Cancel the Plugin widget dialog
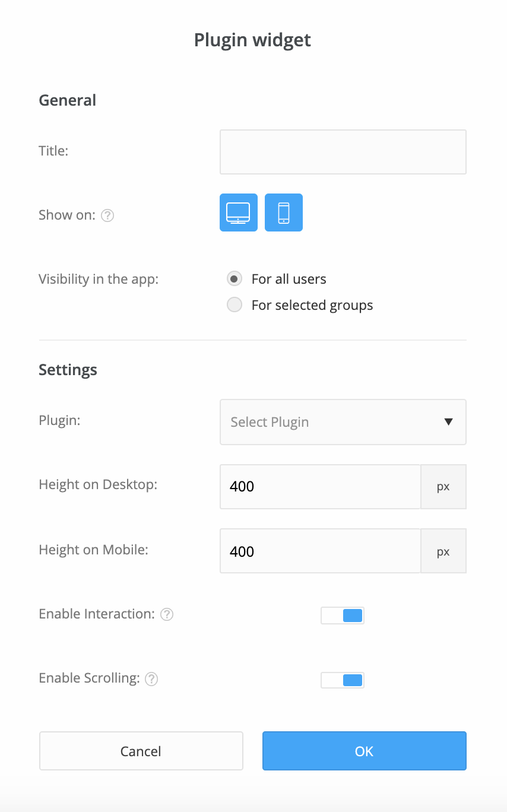 coord(141,751)
